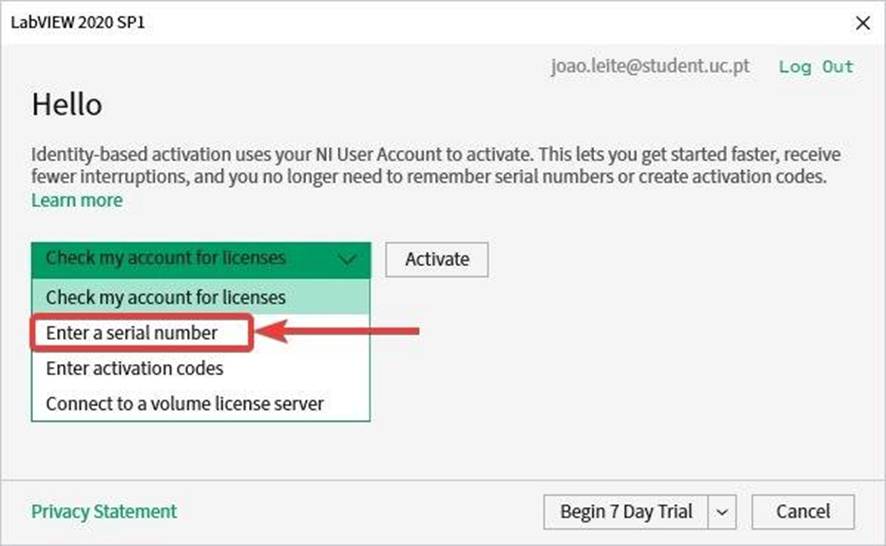
Task: Start the Begin 7 Day Trial button
Action: (626, 512)
